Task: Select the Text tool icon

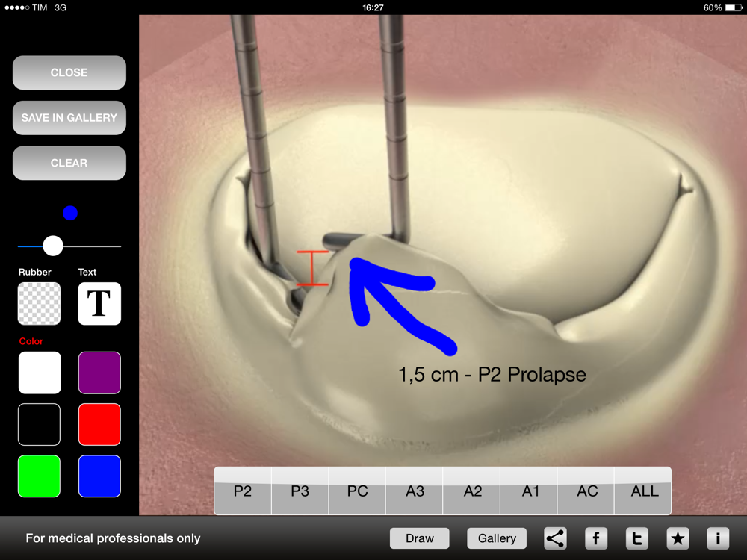Action: coord(99,304)
